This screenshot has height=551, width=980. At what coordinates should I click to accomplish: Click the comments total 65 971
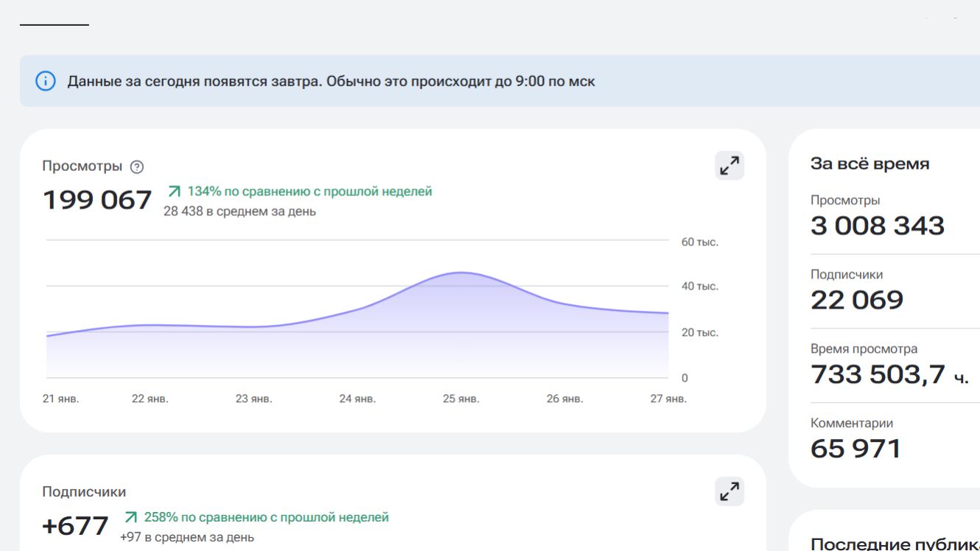(855, 449)
